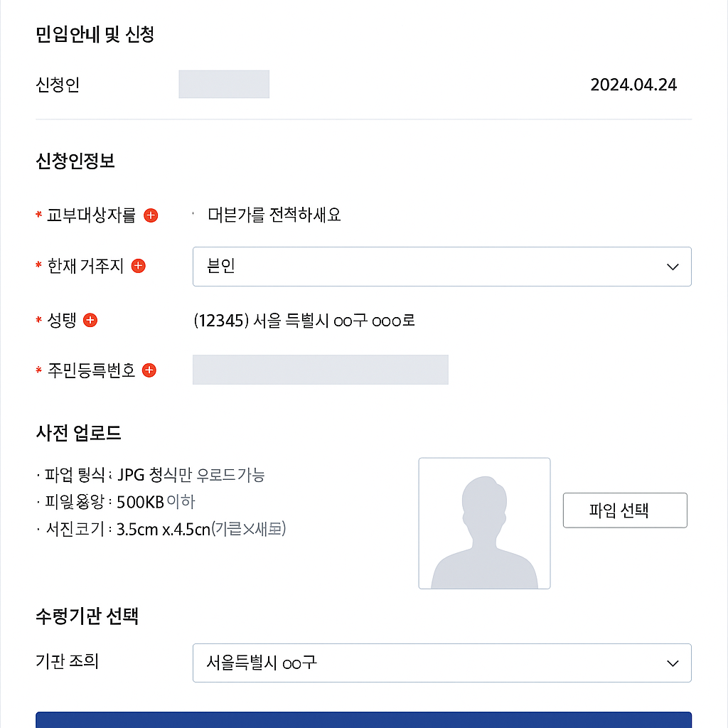Click the red plus icon next to 주민등록번호
This screenshot has height=728, width=728.
149,370
